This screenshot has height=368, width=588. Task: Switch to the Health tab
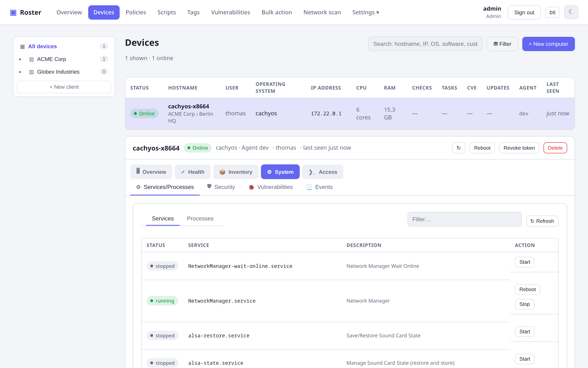193,172
